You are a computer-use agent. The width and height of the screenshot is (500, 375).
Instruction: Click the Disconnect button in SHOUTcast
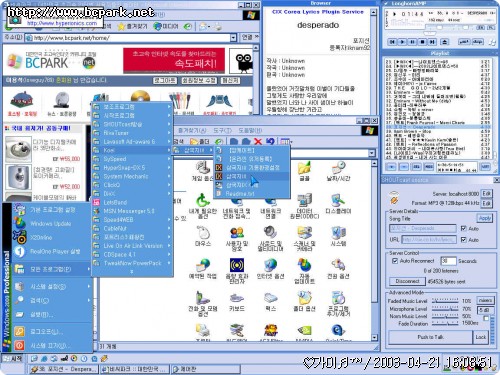[407, 281]
